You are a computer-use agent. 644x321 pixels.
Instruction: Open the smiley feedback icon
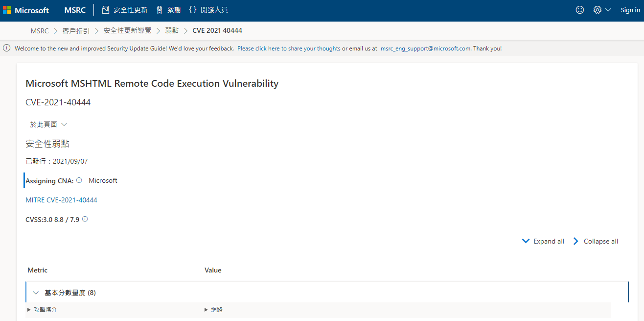pos(580,10)
